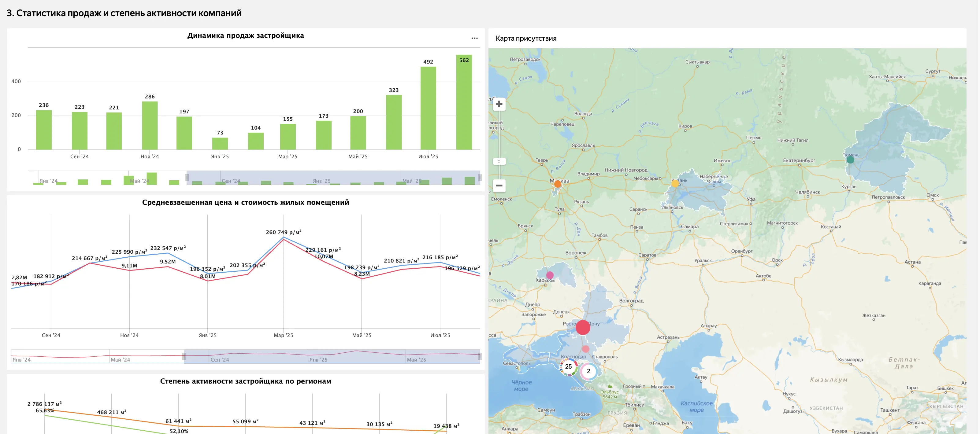The height and width of the screenshot is (434, 980).
Task: Select the teal marker at Tyumen
Action: 850,160
